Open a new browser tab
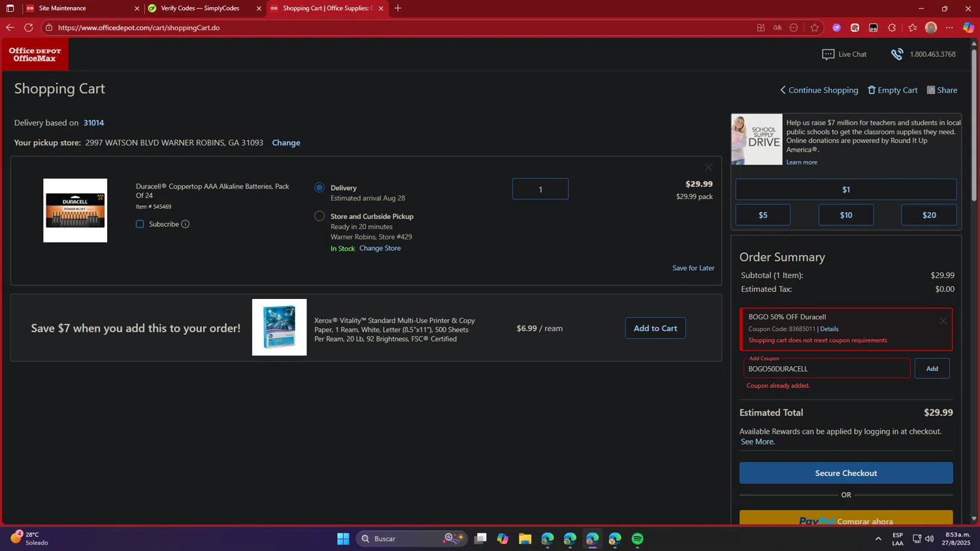This screenshot has height=551, width=980. click(x=398, y=8)
